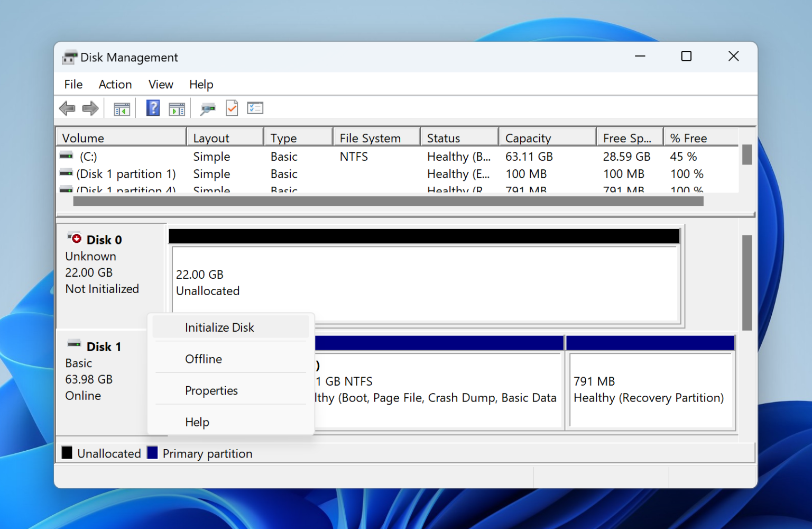812x529 pixels.
Task: Click the orange checkmark document toolbar icon
Action: pyautogui.click(x=232, y=108)
